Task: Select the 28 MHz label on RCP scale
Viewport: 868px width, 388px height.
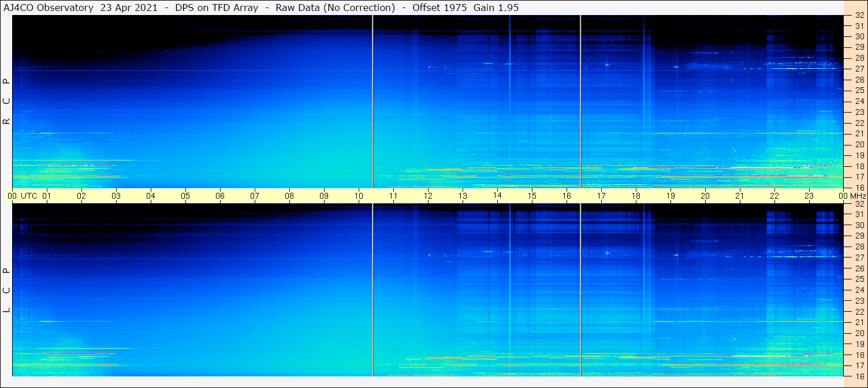Action: click(859, 58)
